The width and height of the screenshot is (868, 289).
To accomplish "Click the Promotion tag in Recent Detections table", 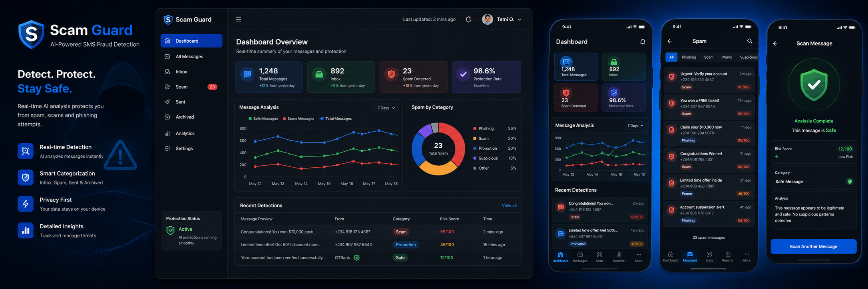I will [x=406, y=245].
